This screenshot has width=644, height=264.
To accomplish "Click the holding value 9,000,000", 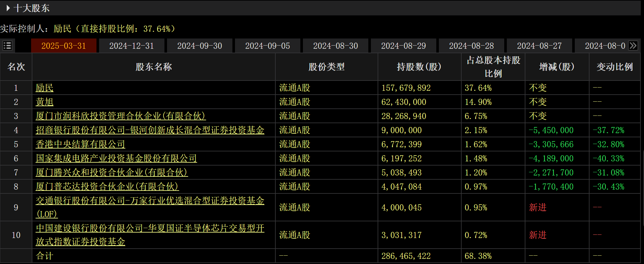I will pos(402,130).
